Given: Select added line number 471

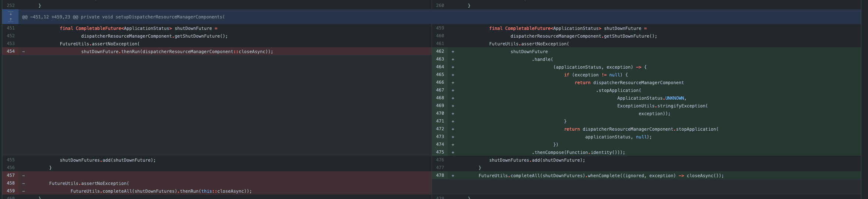Looking at the screenshot, I should [x=440, y=121].
